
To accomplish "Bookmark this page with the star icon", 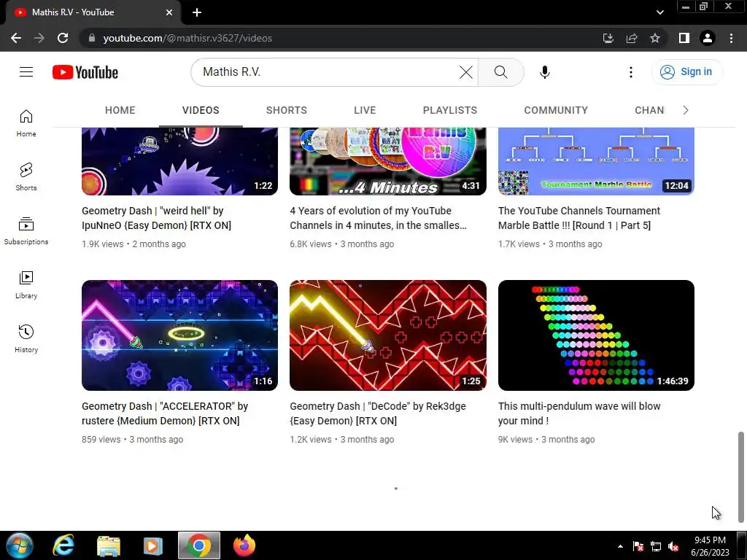I will click(655, 38).
